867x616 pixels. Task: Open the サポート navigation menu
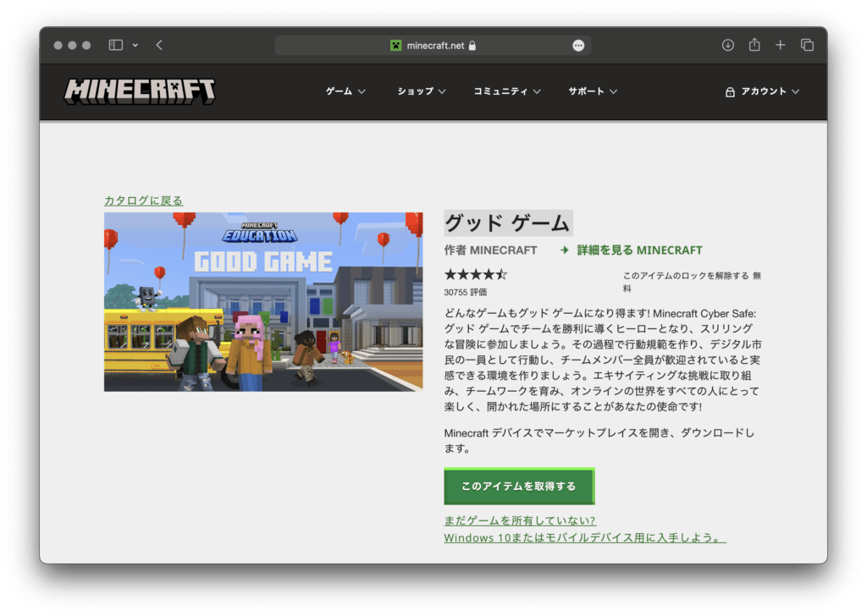593,91
